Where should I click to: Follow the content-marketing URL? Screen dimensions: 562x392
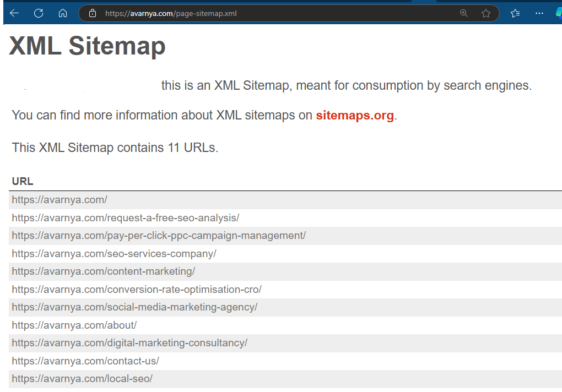click(x=104, y=271)
